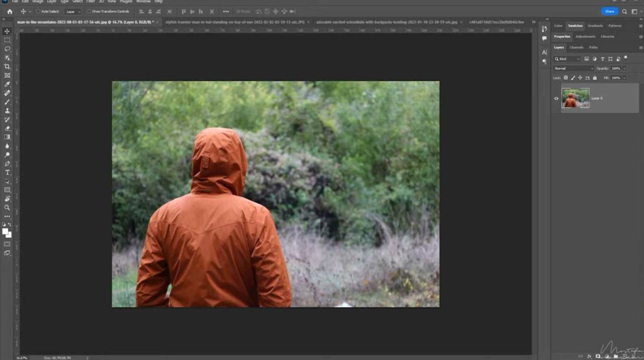The height and width of the screenshot is (360, 644).
Task: Click the Home icon in options bar
Action: [x=9, y=11]
